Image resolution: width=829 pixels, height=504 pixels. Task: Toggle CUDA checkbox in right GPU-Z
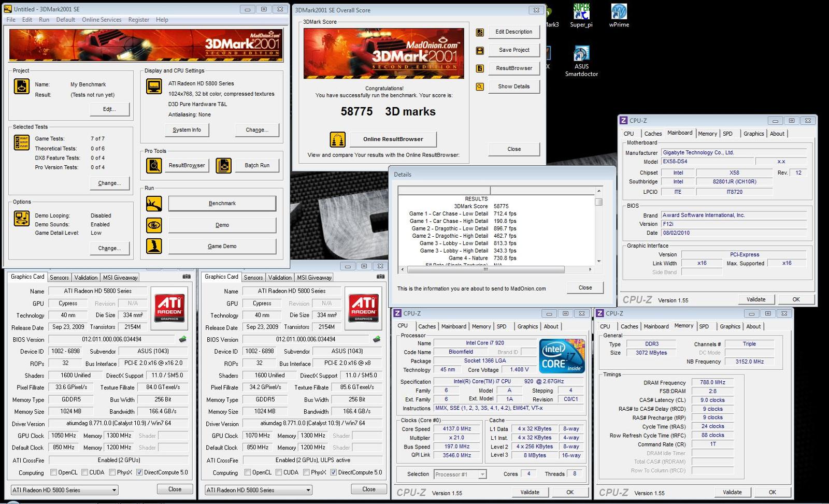tap(279, 472)
